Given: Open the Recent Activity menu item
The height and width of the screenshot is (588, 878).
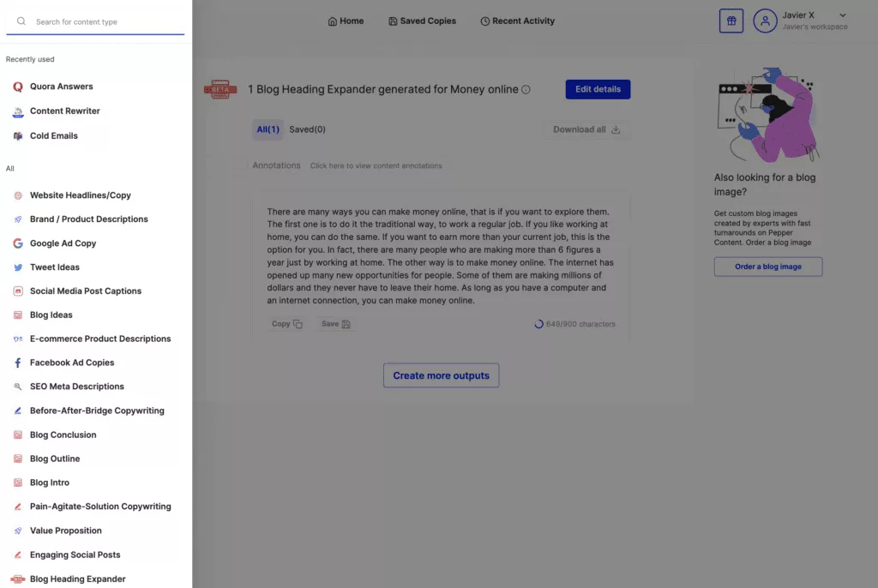Looking at the screenshot, I should [517, 21].
